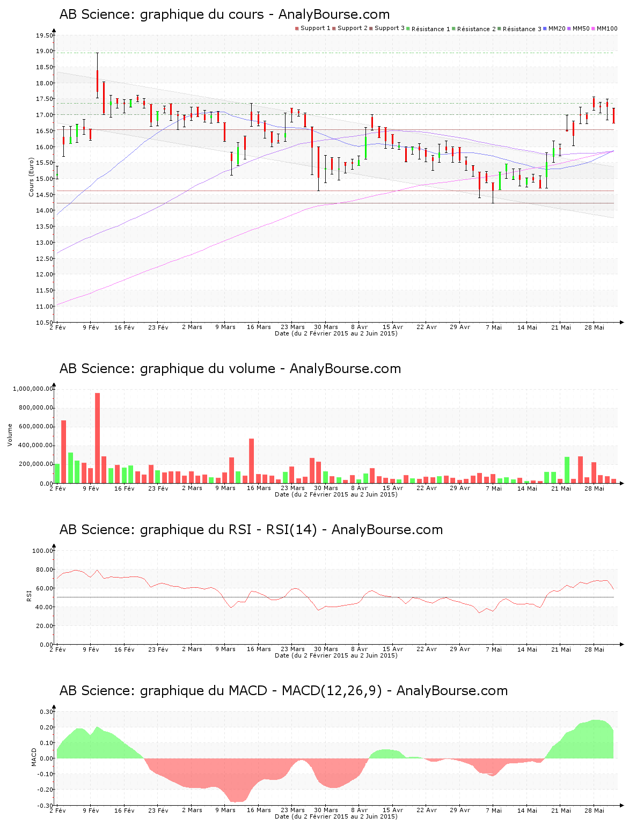Screen dimensions: 644x832
Task: Click the 60.00 RSI axis value
Action: pyautogui.click(x=45, y=588)
